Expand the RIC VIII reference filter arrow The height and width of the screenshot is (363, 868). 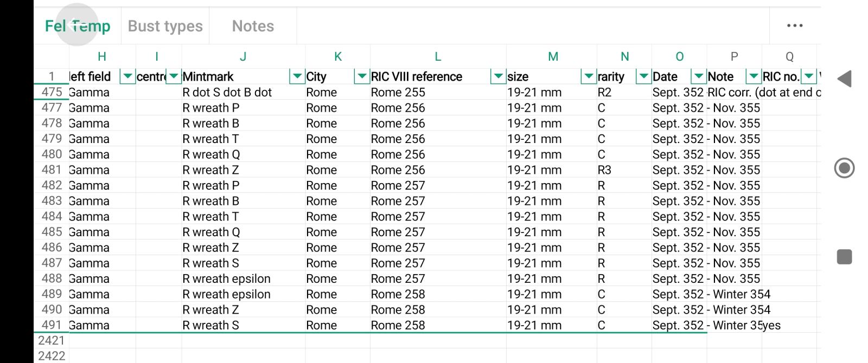pos(498,76)
